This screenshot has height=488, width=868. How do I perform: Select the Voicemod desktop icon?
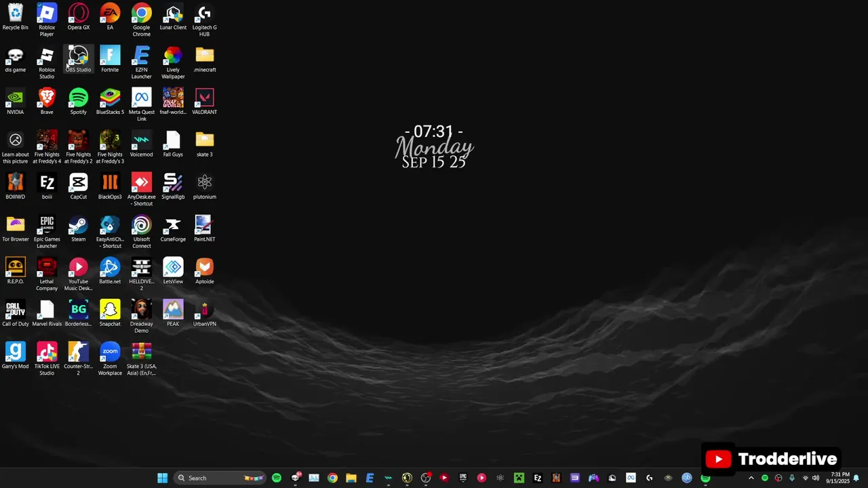[x=141, y=145]
